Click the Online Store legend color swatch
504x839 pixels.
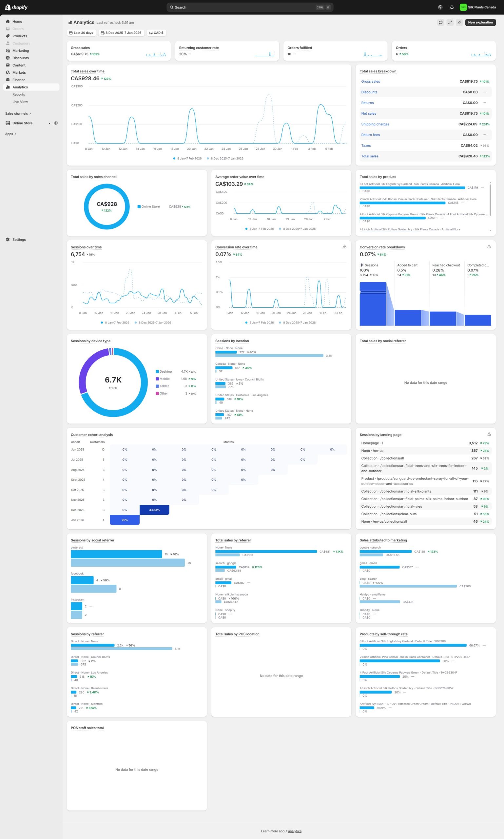pyautogui.click(x=139, y=206)
